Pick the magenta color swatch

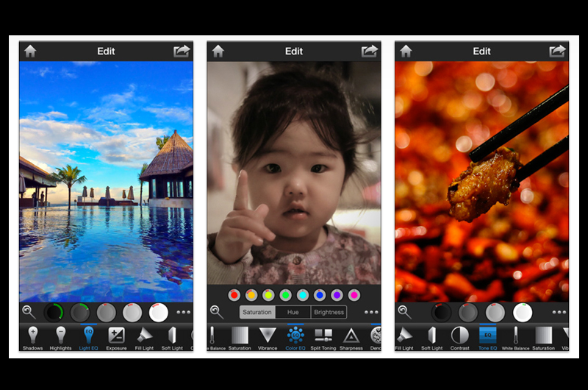(354, 295)
